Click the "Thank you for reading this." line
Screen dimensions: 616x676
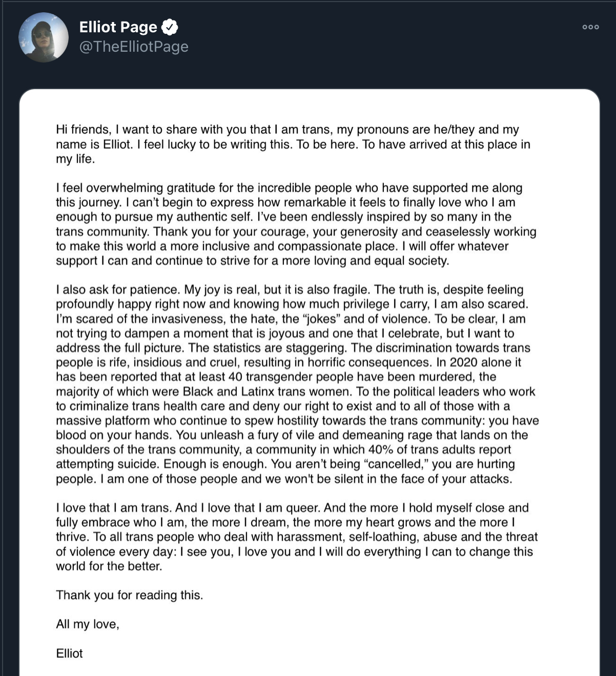129,595
